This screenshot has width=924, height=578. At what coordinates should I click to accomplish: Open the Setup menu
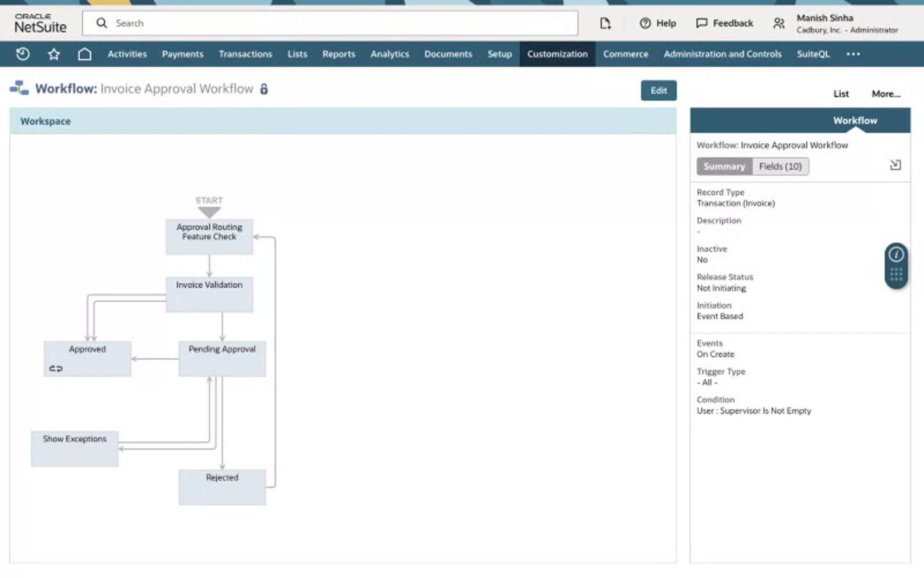point(499,54)
